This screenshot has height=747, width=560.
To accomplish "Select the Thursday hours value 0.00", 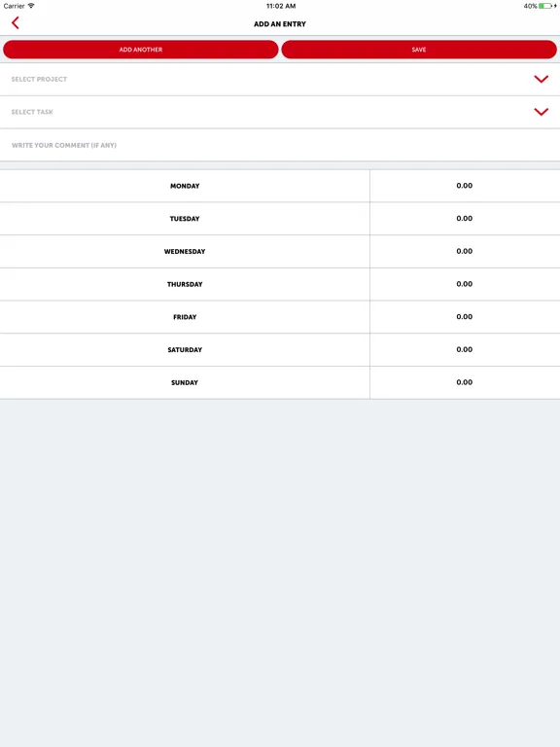I will tap(465, 284).
